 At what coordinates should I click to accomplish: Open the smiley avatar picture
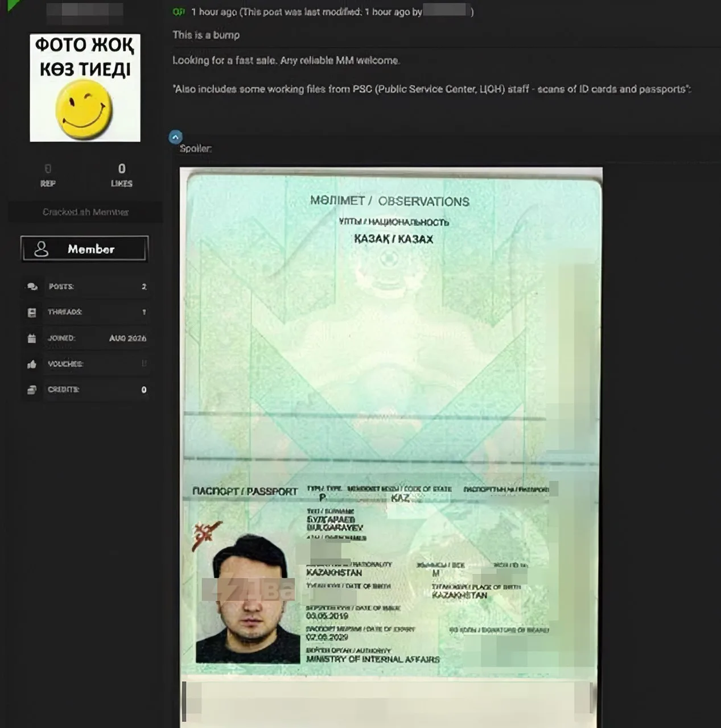(85, 88)
